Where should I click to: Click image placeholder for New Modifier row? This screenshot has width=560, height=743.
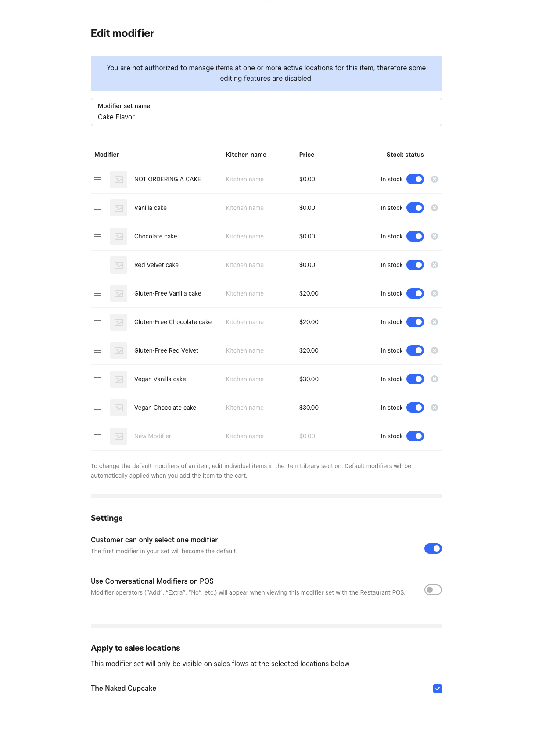118,436
